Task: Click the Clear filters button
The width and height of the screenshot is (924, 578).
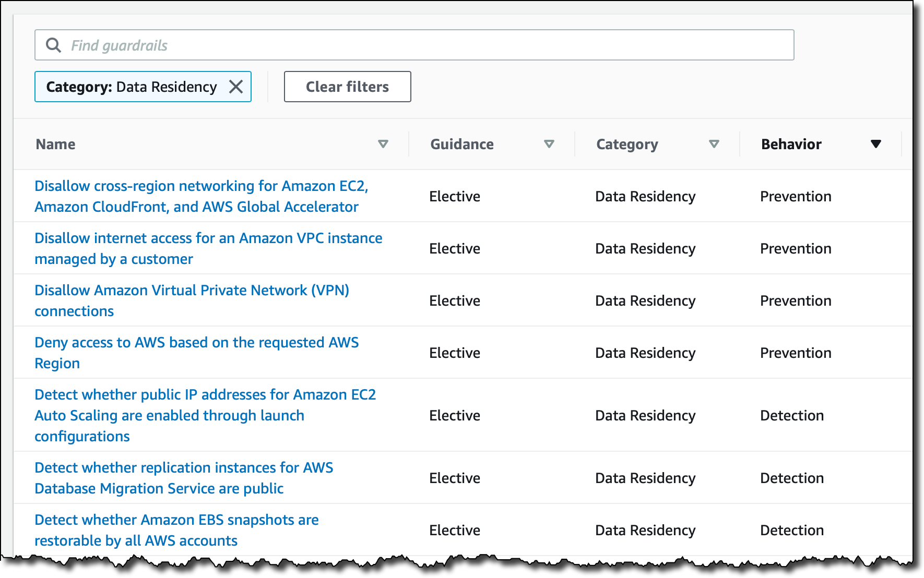Action: (347, 87)
